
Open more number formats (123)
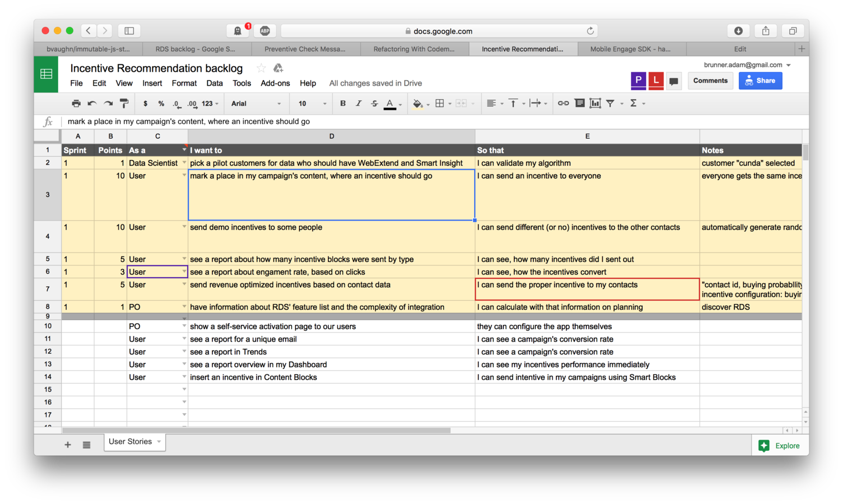(210, 104)
